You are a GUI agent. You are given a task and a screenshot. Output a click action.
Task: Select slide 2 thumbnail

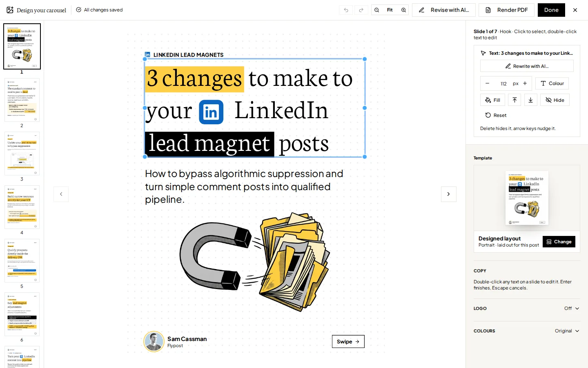click(22, 100)
